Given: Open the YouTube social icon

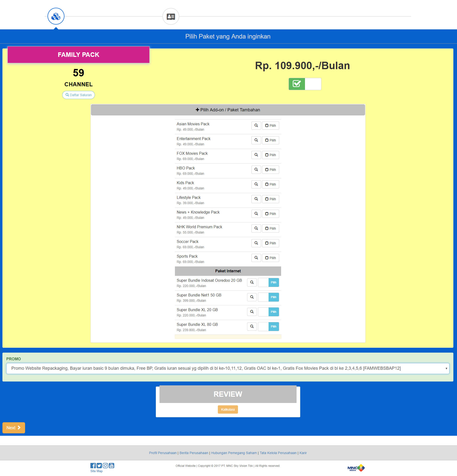Looking at the screenshot, I should (111, 466).
